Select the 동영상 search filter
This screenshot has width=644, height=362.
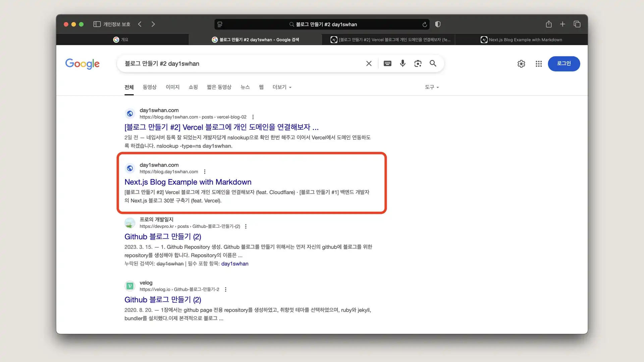pos(150,87)
